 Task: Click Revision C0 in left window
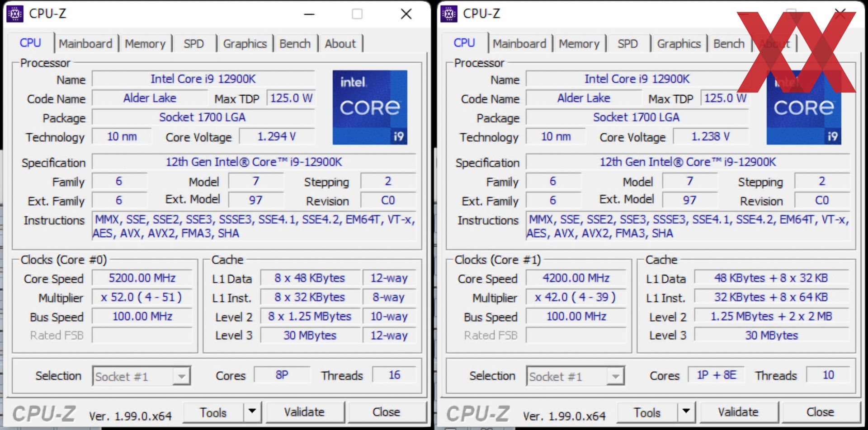pos(388,201)
